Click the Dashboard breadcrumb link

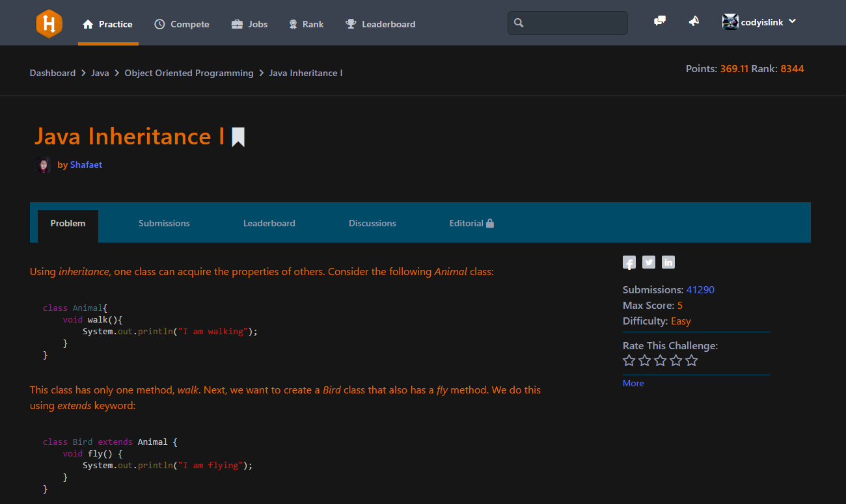pyautogui.click(x=53, y=73)
